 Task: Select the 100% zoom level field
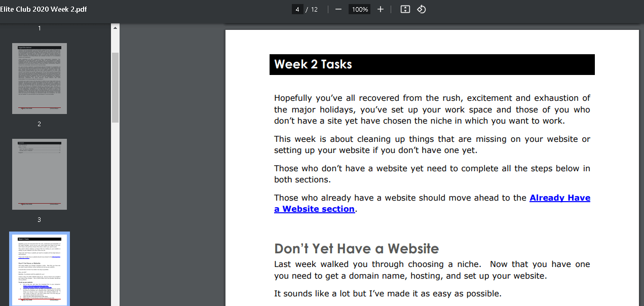pyautogui.click(x=360, y=9)
